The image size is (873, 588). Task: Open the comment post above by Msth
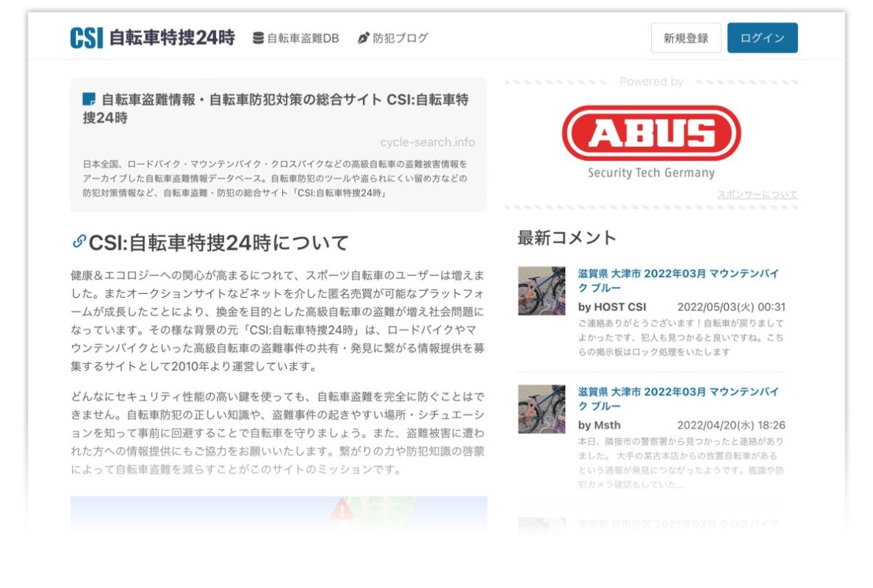(678, 399)
